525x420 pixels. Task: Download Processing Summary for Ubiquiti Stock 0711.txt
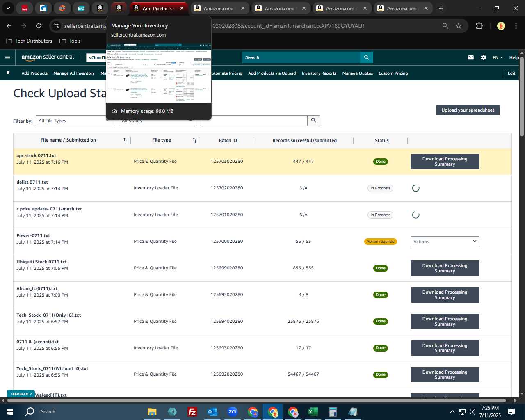tap(445, 268)
